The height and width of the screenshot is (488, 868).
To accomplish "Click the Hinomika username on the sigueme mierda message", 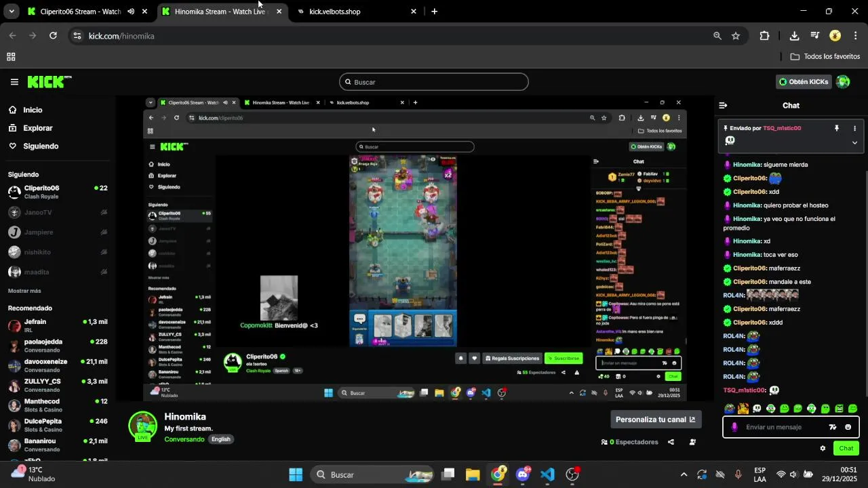I will point(747,165).
